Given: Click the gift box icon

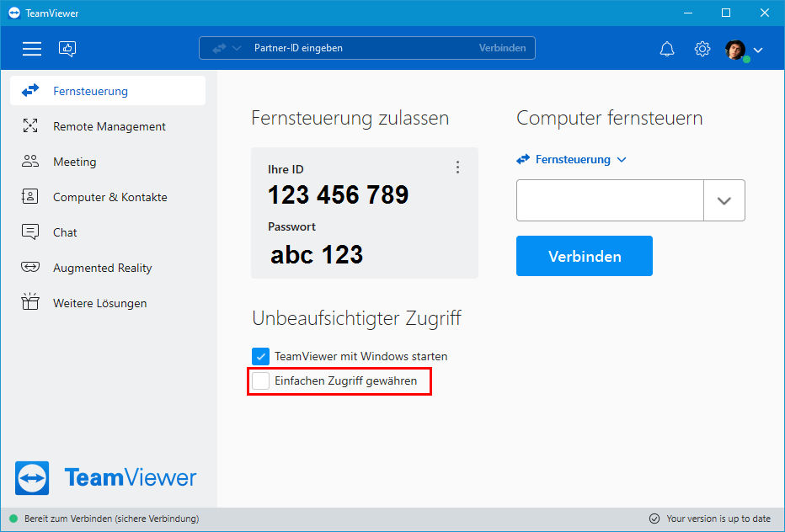Looking at the screenshot, I should click(30, 302).
